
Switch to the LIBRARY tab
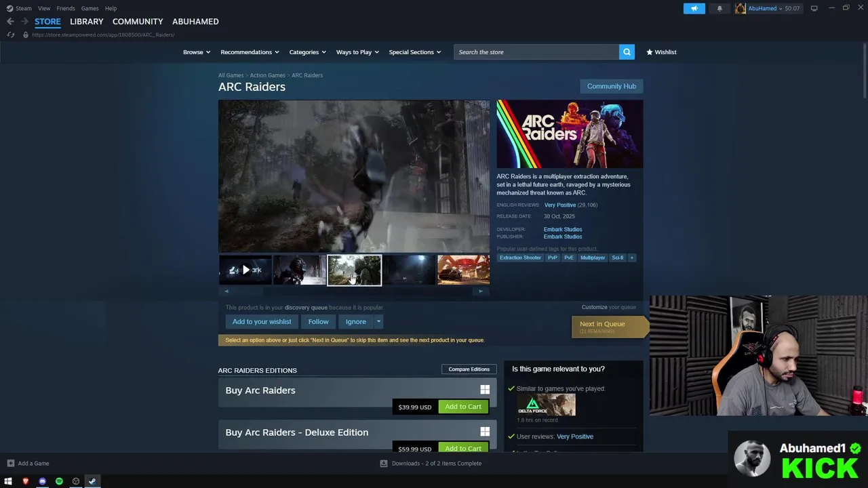[87, 22]
